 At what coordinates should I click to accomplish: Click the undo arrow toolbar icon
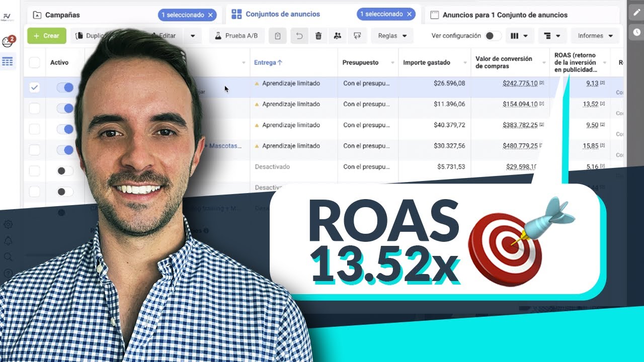point(299,36)
